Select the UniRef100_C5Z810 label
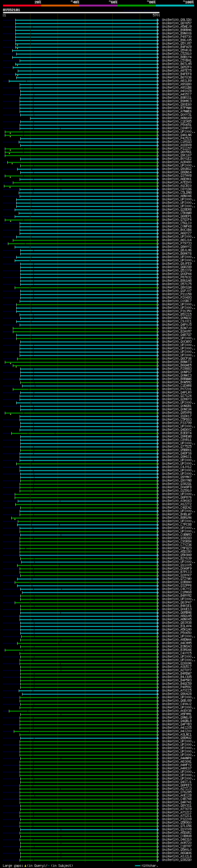Viewport: 197px width, 868px height. [176, 54]
